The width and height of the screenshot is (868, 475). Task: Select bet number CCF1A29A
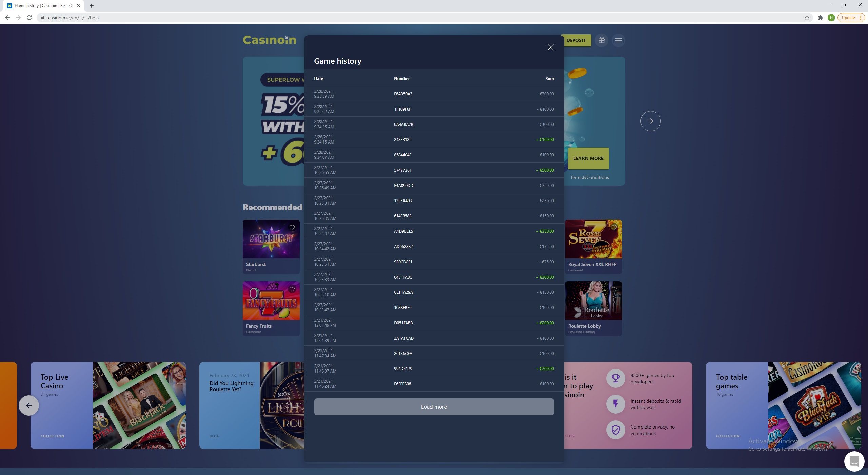[x=403, y=292]
